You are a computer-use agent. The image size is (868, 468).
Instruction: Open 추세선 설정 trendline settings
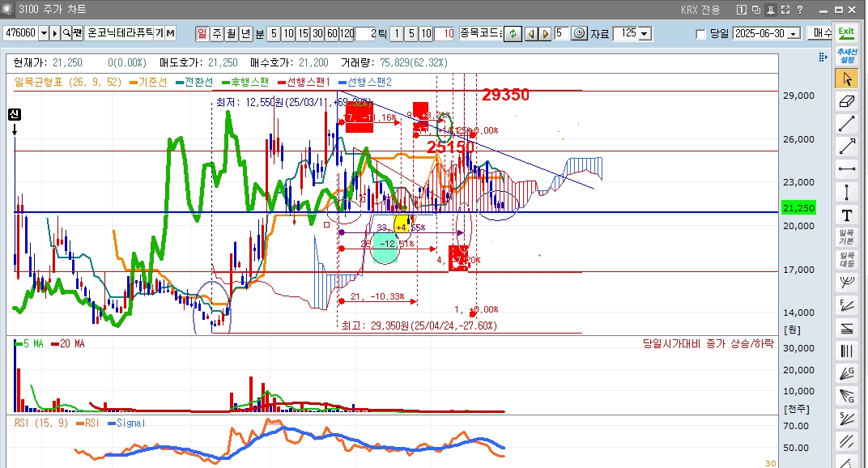point(846,56)
